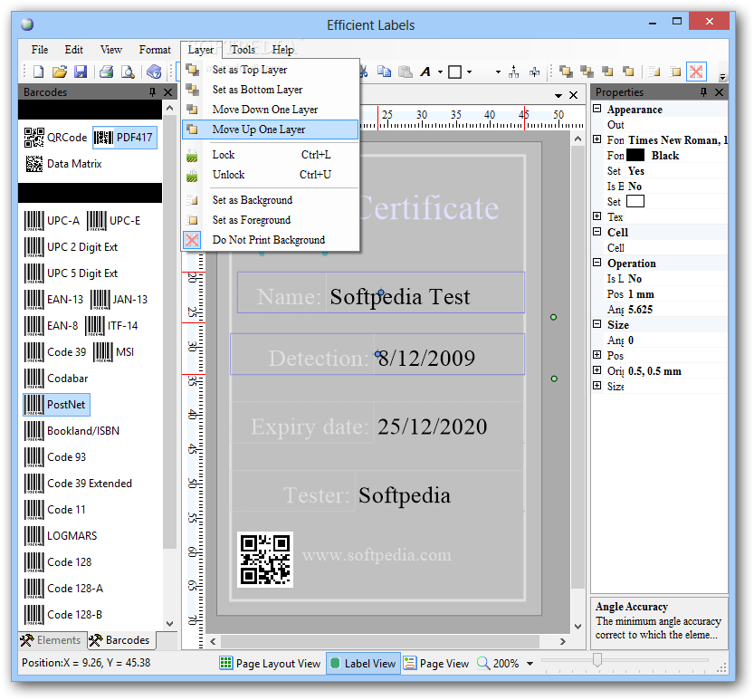This screenshot has height=700, width=754.
Task: Click the Print toolbar icon
Action: click(x=106, y=72)
